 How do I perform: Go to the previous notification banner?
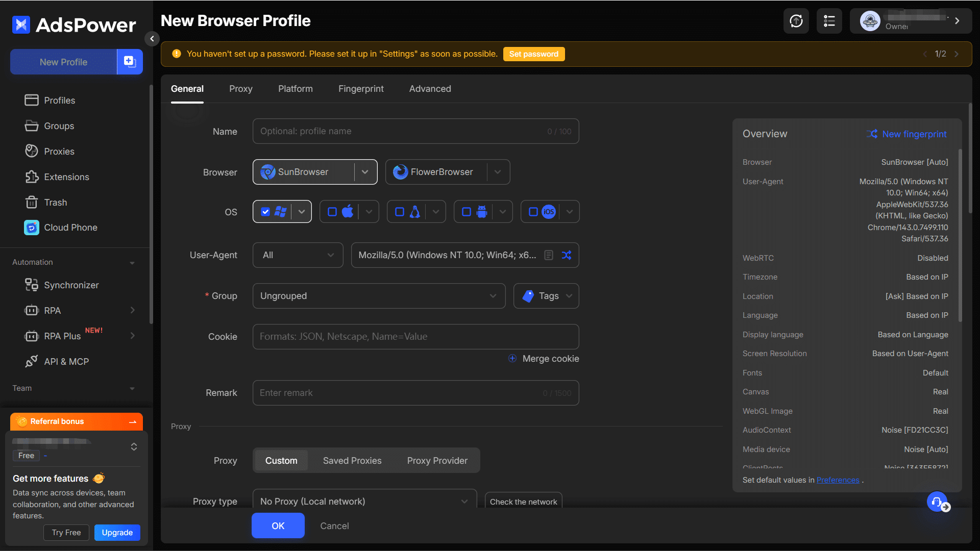point(925,54)
